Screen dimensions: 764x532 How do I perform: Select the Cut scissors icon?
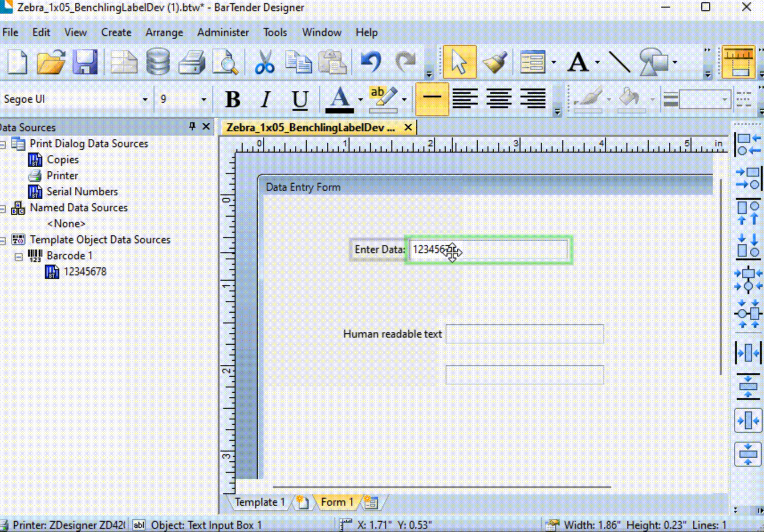[x=264, y=62]
